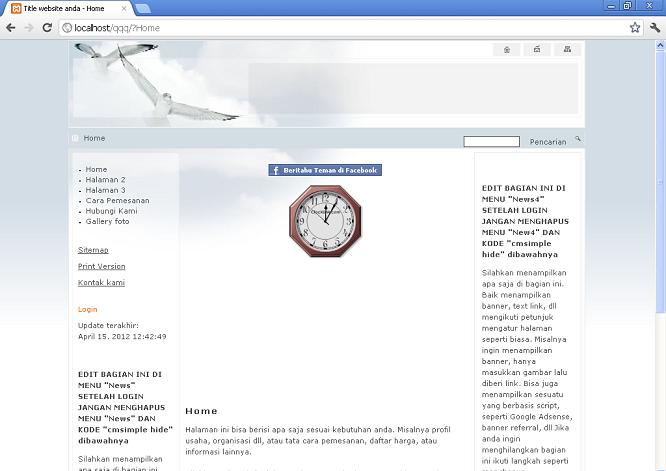Image resolution: width=666 pixels, height=471 pixels.
Task: Go back with the browser back arrow
Action: tap(11, 28)
